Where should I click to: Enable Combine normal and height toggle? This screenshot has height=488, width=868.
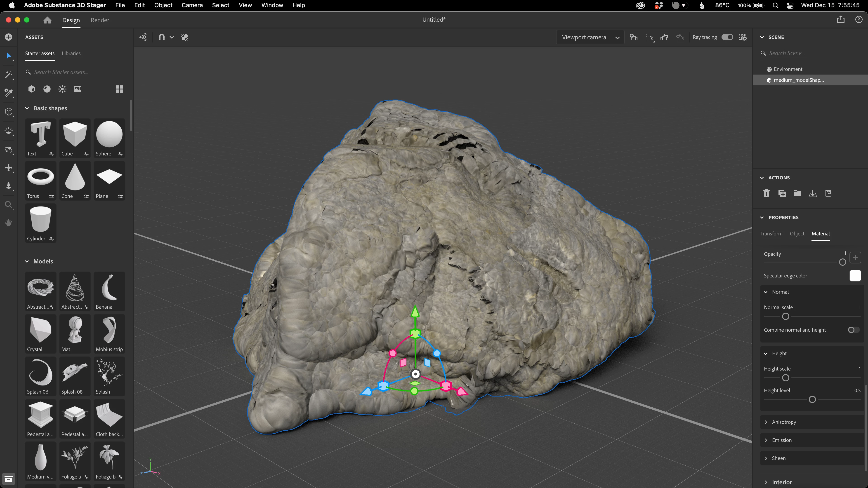pos(853,330)
